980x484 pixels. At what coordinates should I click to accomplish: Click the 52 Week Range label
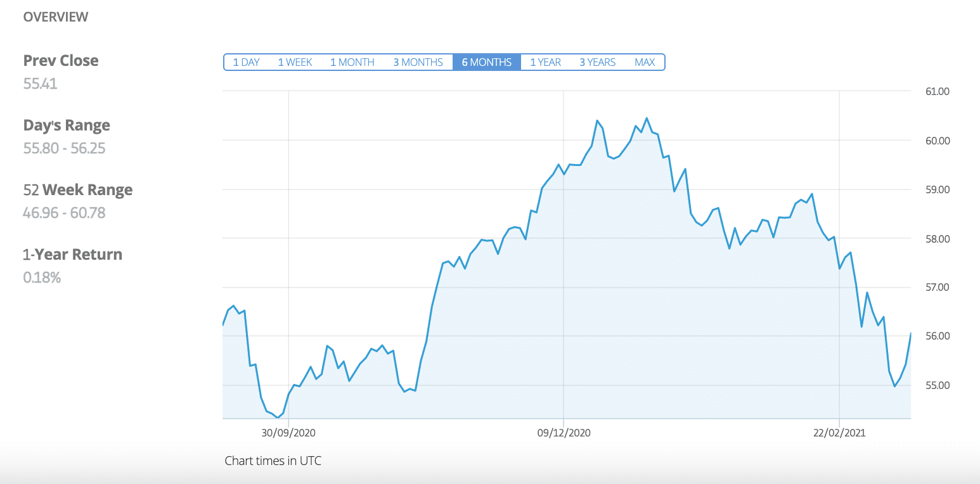pos(78,190)
